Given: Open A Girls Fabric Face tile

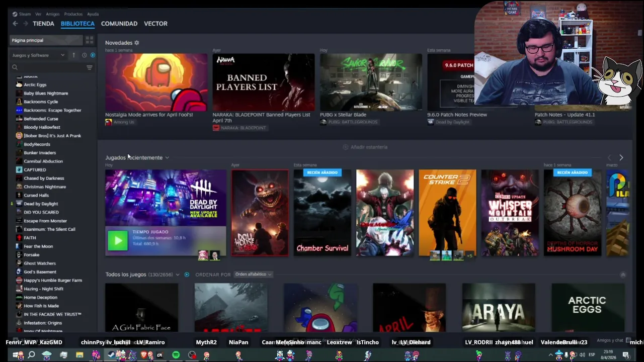Looking at the screenshot, I should point(141,308).
